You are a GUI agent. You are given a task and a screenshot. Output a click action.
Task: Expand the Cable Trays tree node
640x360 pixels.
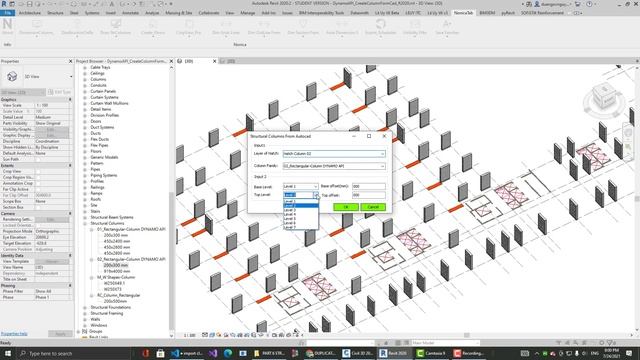click(x=85, y=67)
